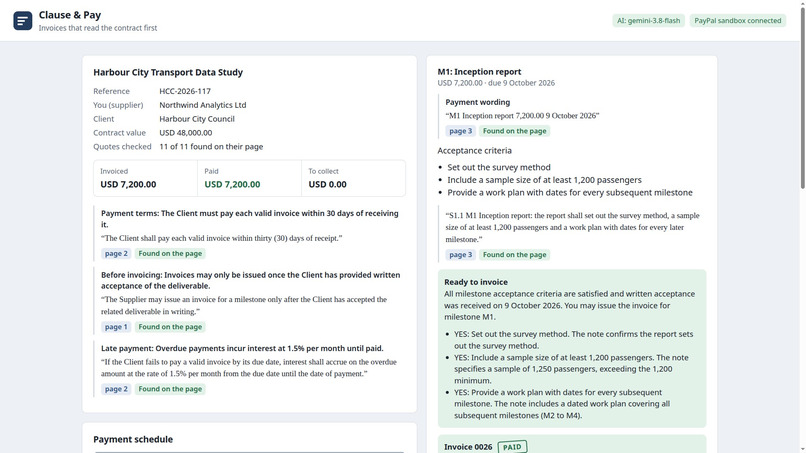Click the Clause & Pay logo icon
This screenshot has width=806, height=453.
[x=23, y=21]
